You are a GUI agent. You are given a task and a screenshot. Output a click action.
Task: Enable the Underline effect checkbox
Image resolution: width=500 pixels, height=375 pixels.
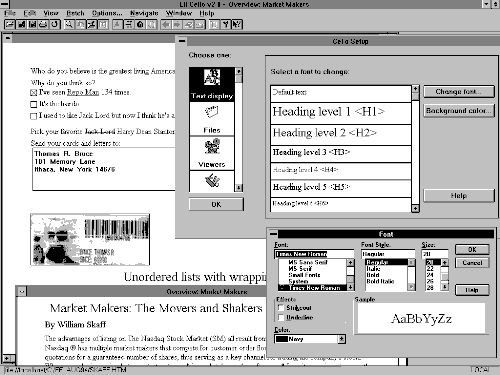point(281,317)
